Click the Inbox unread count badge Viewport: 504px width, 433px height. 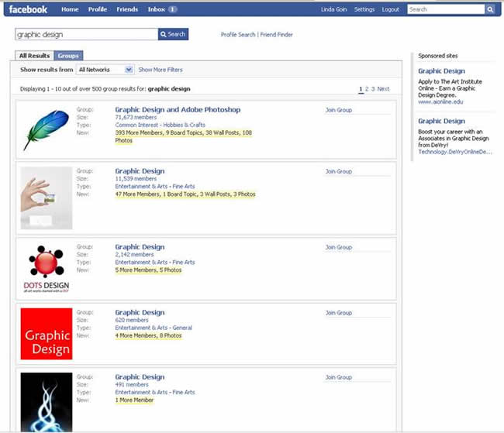173,9
